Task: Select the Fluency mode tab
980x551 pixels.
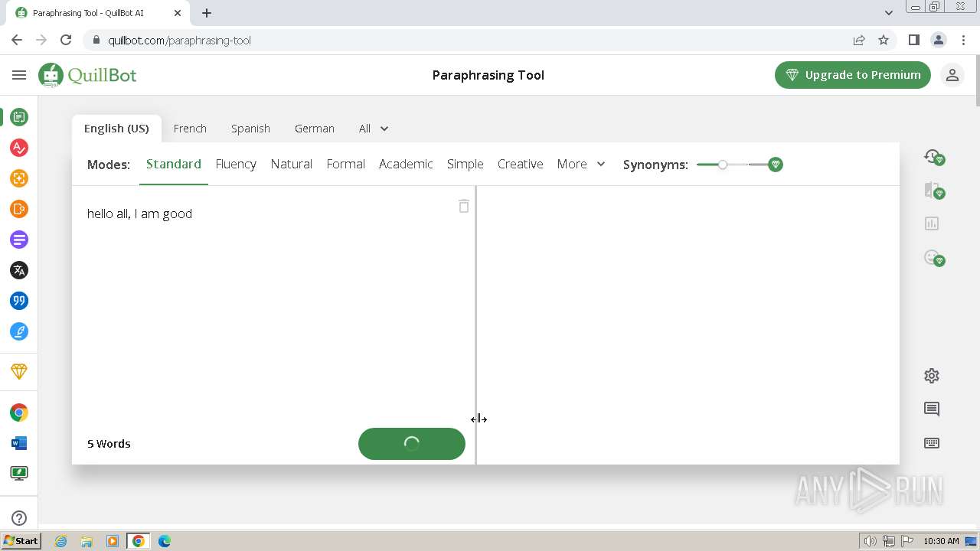Action: click(236, 164)
